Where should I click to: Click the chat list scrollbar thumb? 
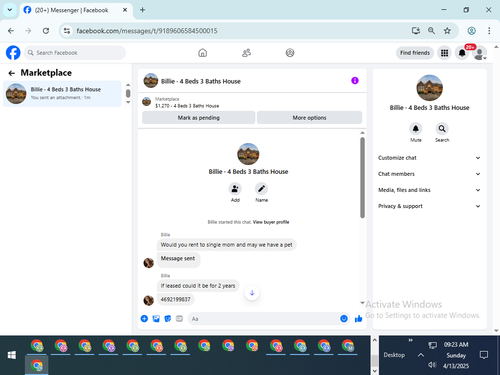pyautogui.click(x=128, y=93)
